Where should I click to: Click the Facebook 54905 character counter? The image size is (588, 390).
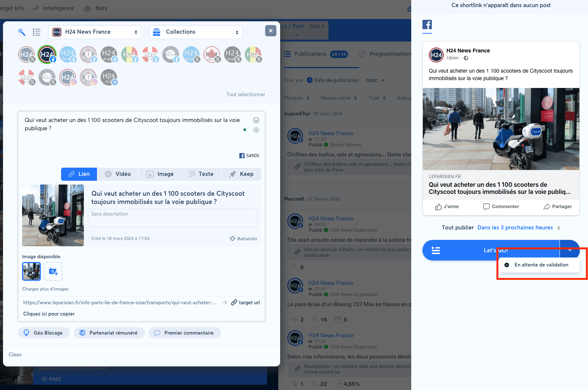(249, 156)
